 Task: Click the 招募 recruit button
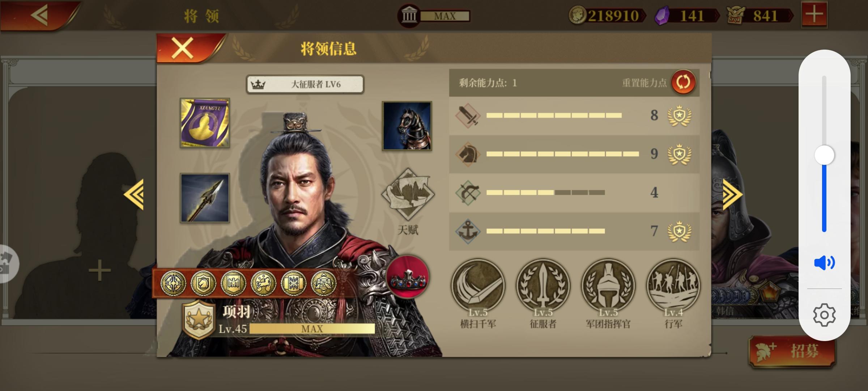(792, 351)
